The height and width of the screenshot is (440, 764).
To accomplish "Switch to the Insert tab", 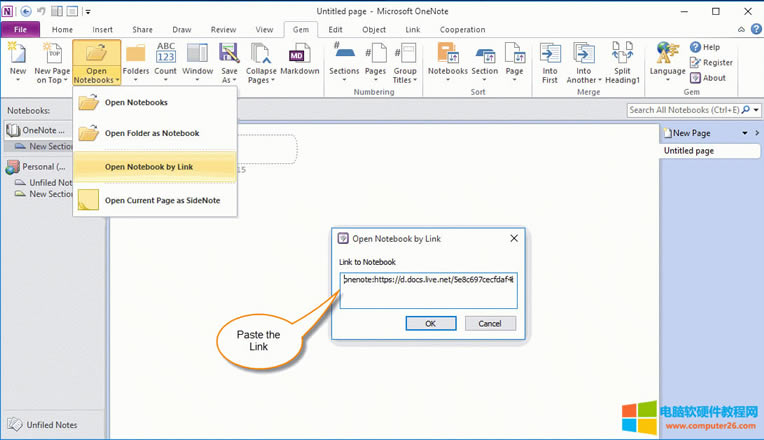I will [x=102, y=30].
